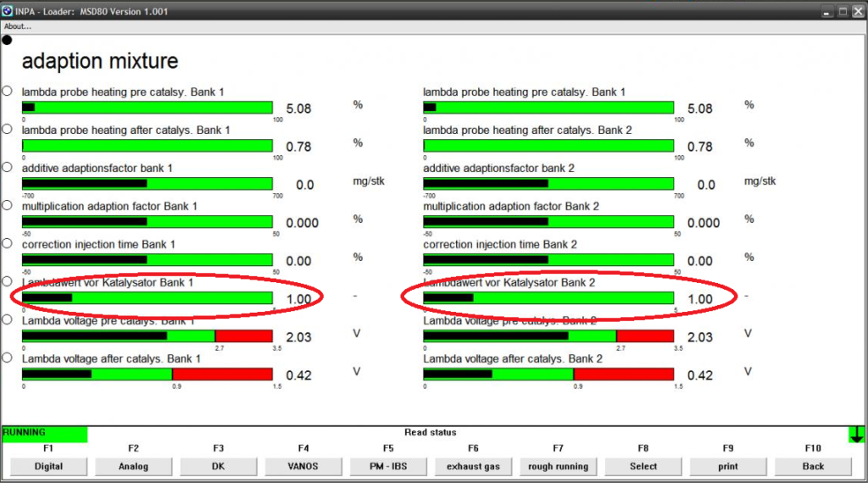Screen dimensions: 868x483
Task: Click label Lambda voltage after catalys. Bank 2
Action: [x=513, y=358]
